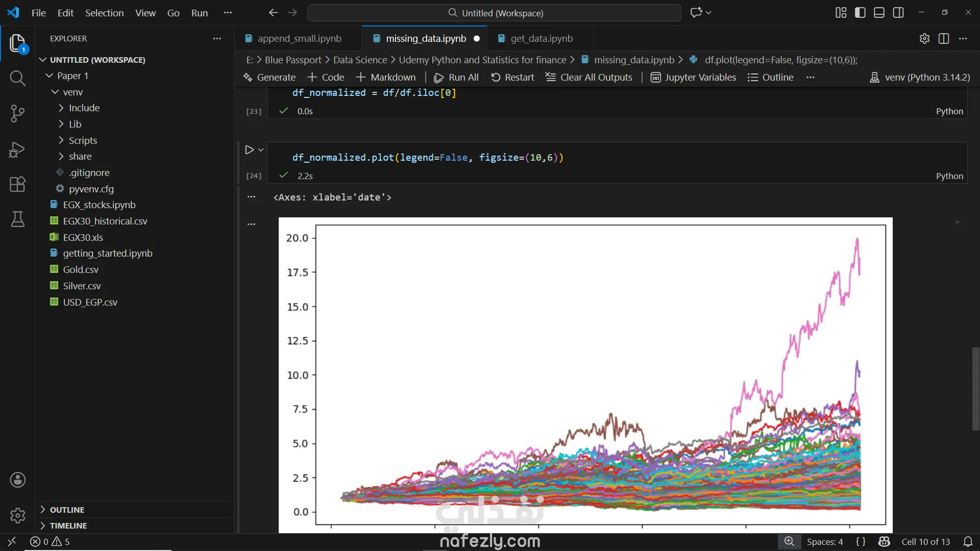
Task: Open the run cell options dropdown arrow
Action: [x=261, y=149]
